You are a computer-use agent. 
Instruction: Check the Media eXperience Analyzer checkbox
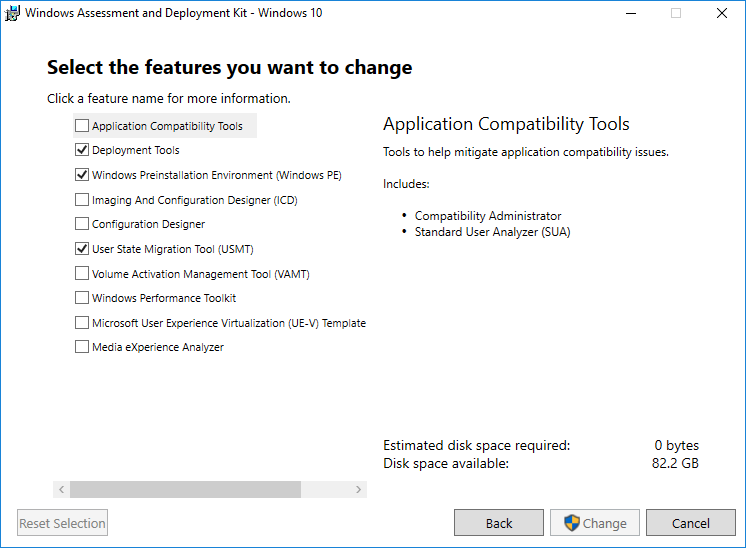(x=82, y=346)
